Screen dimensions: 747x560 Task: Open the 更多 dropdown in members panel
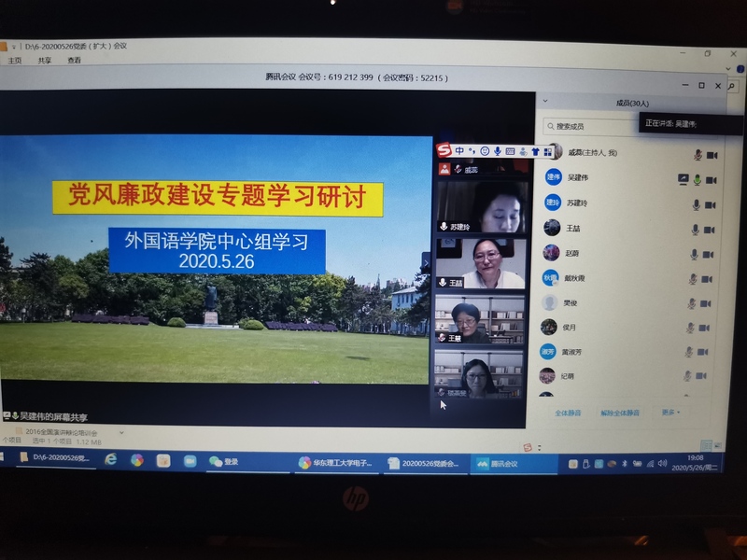[669, 412]
